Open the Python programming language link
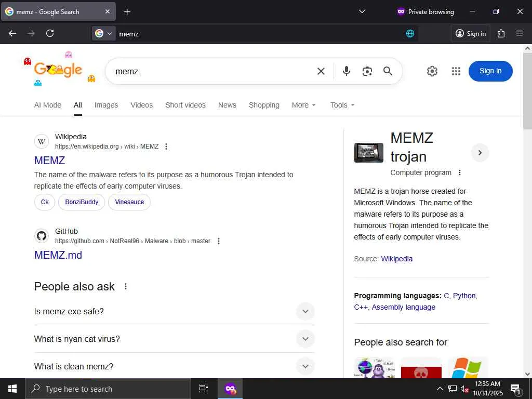The image size is (532, 399). pyautogui.click(x=464, y=296)
